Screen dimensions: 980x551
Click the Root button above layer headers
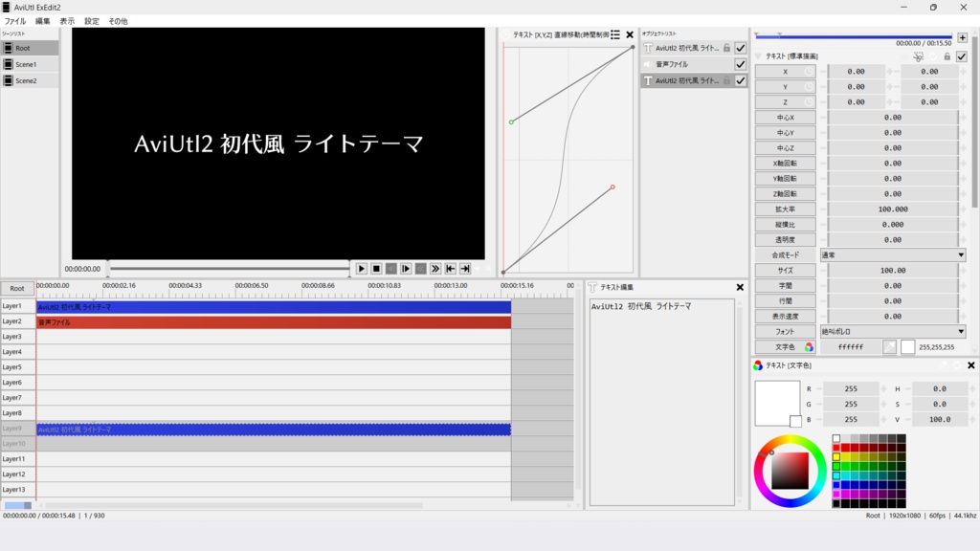pyautogui.click(x=17, y=288)
